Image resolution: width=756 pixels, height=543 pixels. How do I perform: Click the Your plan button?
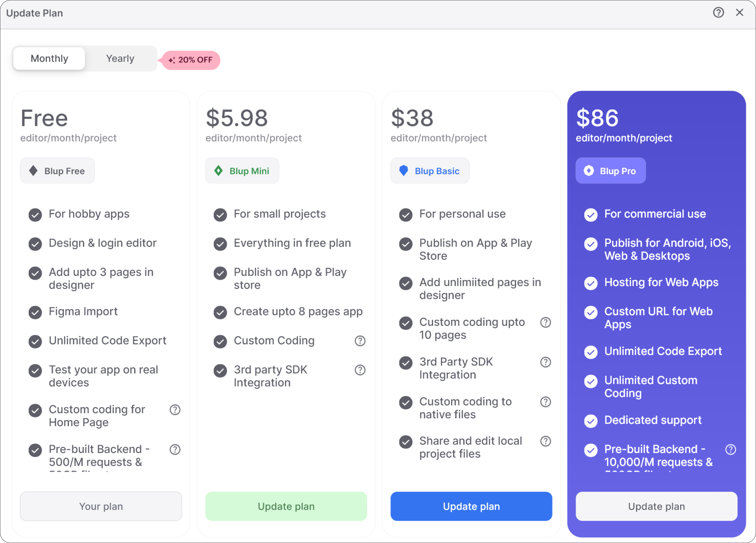pyautogui.click(x=101, y=506)
